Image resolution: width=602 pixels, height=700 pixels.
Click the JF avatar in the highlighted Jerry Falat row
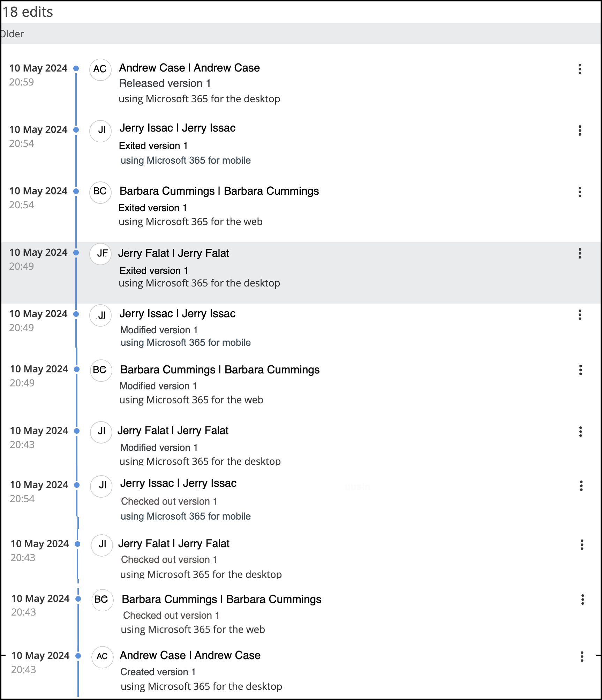[x=100, y=254]
